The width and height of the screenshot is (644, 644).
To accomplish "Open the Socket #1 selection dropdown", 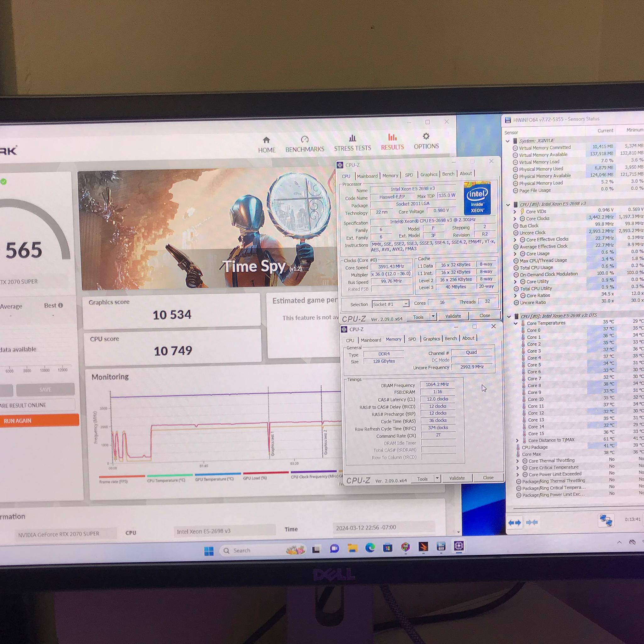I will point(406,304).
